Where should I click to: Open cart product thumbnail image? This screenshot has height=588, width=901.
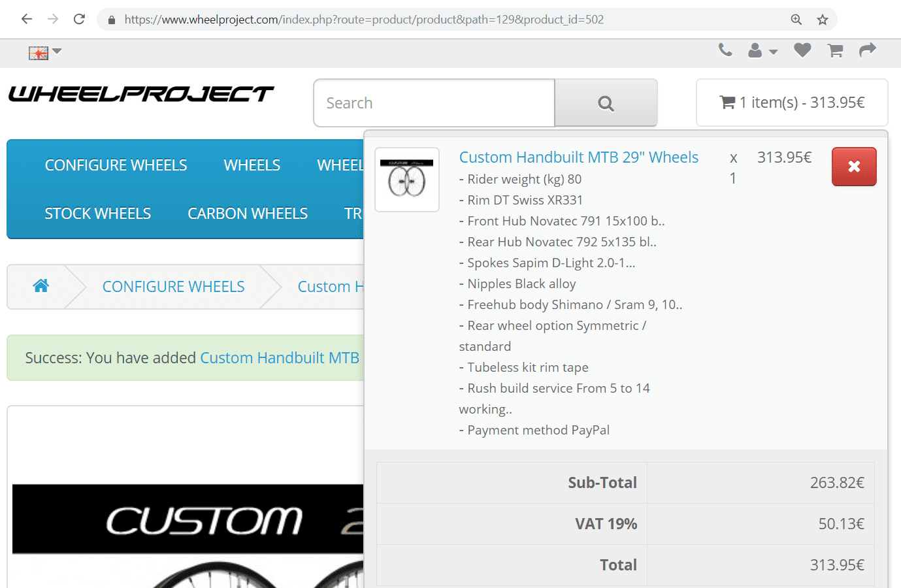(407, 180)
